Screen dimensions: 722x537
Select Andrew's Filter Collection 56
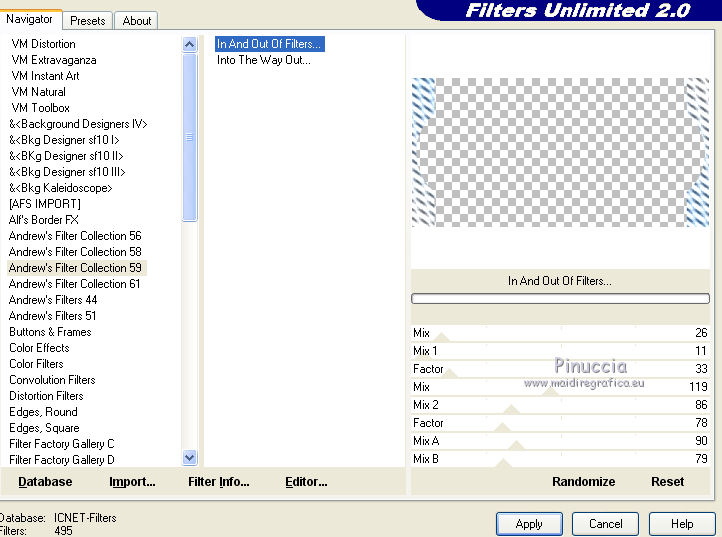(75, 236)
